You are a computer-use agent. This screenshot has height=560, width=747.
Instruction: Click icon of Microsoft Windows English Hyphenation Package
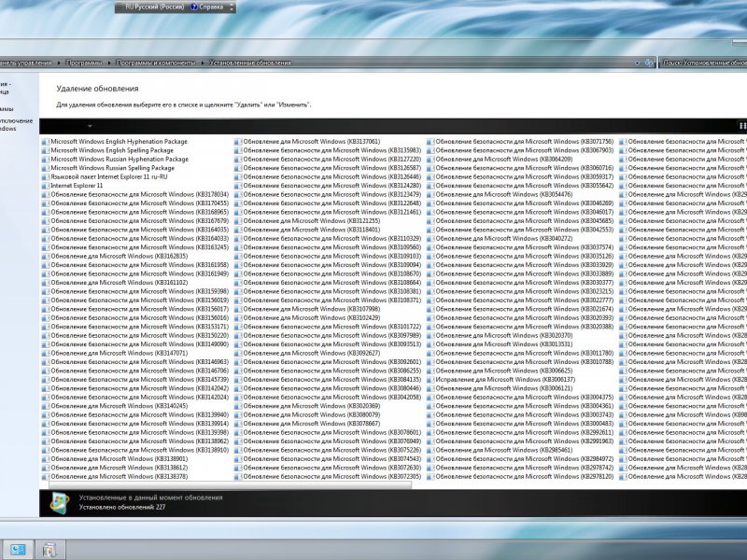click(x=46, y=142)
